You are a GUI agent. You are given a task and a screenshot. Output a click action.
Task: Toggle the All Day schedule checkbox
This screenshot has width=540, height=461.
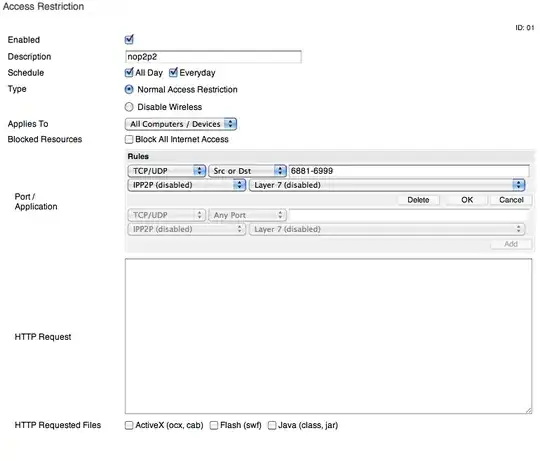129,72
